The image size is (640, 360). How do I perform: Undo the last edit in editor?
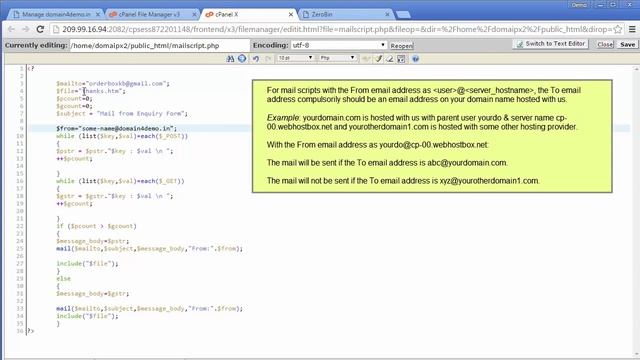pos(256,58)
